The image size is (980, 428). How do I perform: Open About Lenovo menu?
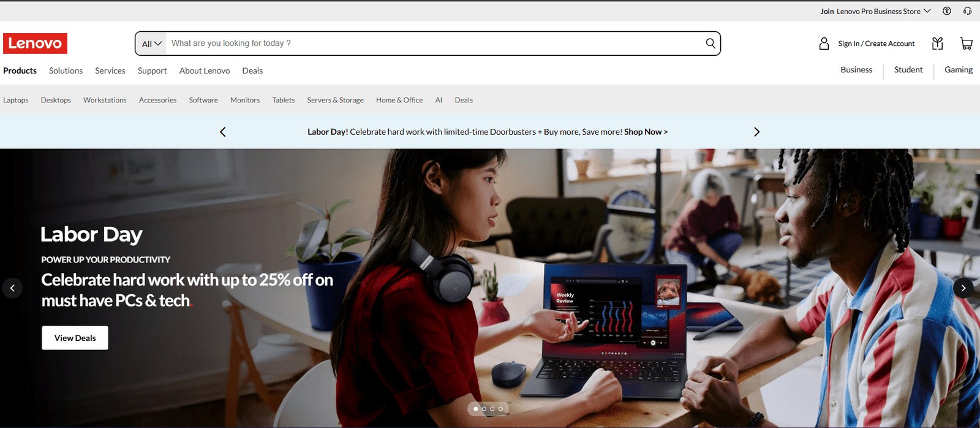(205, 71)
